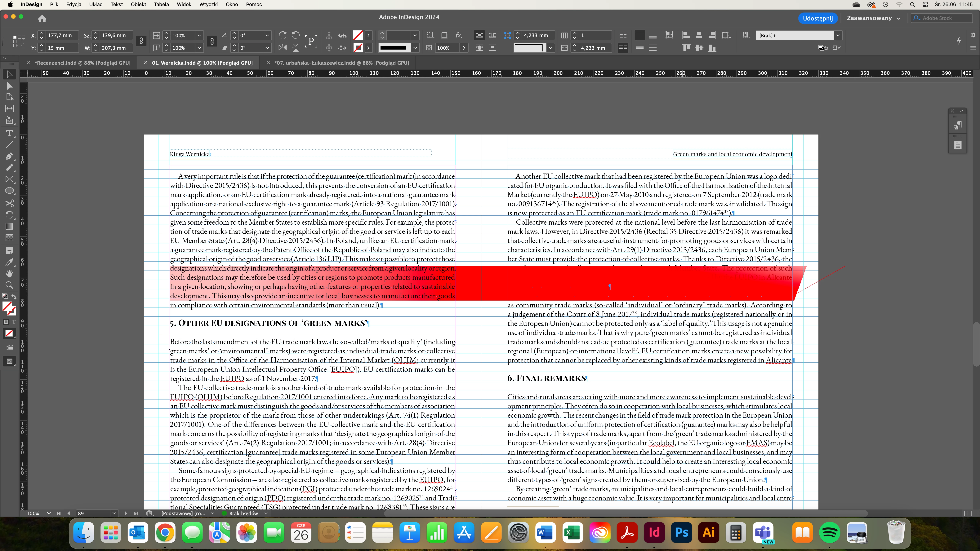This screenshot has width=980, height=551.
Task: Open the rotation angle dropdown
Action: click(x=267, y=35)
